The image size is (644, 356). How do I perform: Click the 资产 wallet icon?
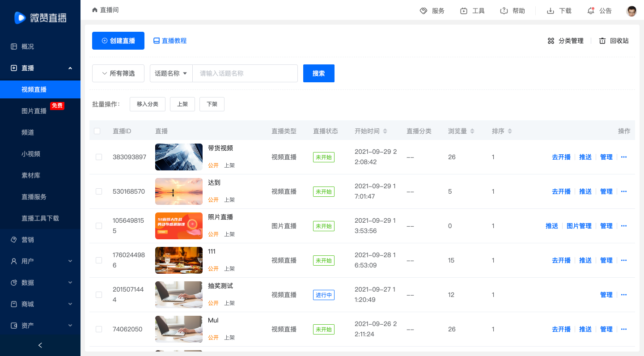coord(14,326)
